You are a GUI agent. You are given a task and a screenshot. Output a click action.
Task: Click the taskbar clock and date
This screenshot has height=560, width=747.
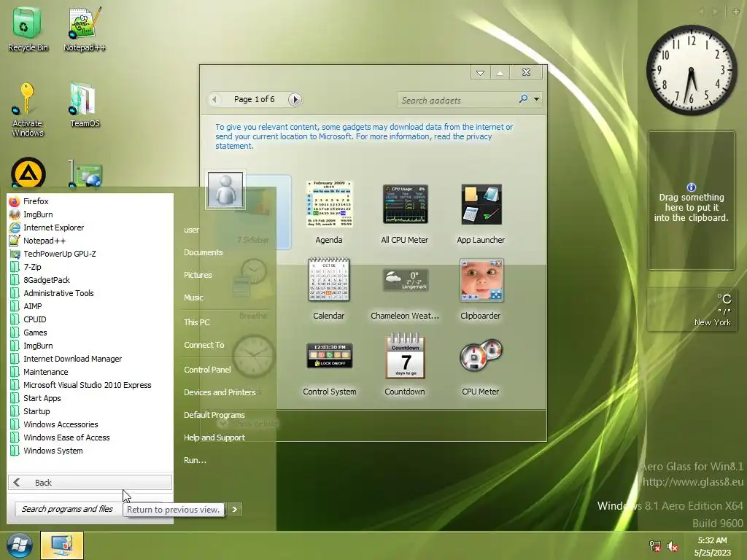click(x=712, y=546)
